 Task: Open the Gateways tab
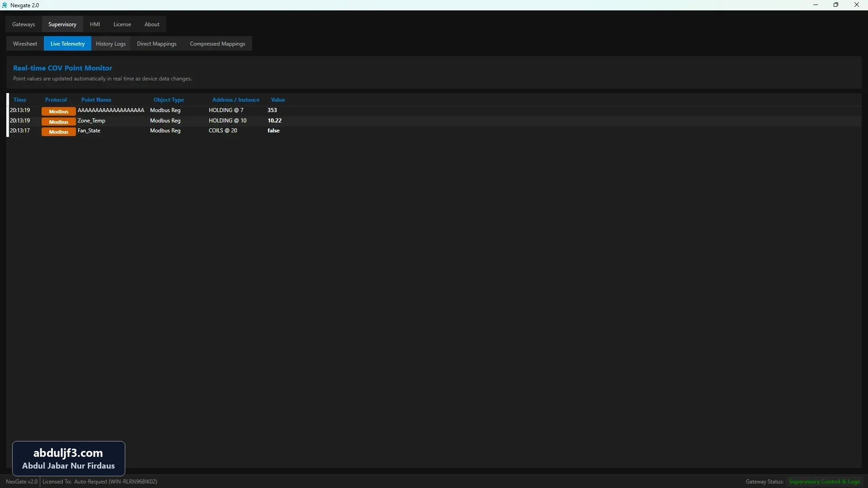(24, 24)
